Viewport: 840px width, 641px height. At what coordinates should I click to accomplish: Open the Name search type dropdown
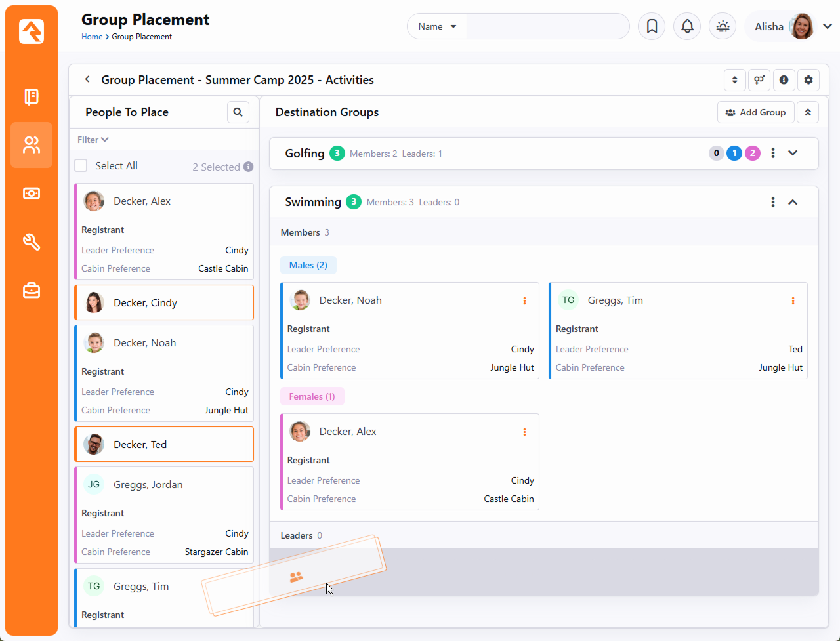point(437,26)
